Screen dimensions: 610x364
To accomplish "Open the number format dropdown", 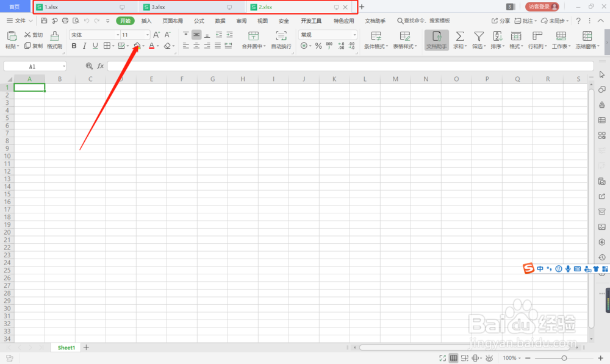I will (354, 35).
